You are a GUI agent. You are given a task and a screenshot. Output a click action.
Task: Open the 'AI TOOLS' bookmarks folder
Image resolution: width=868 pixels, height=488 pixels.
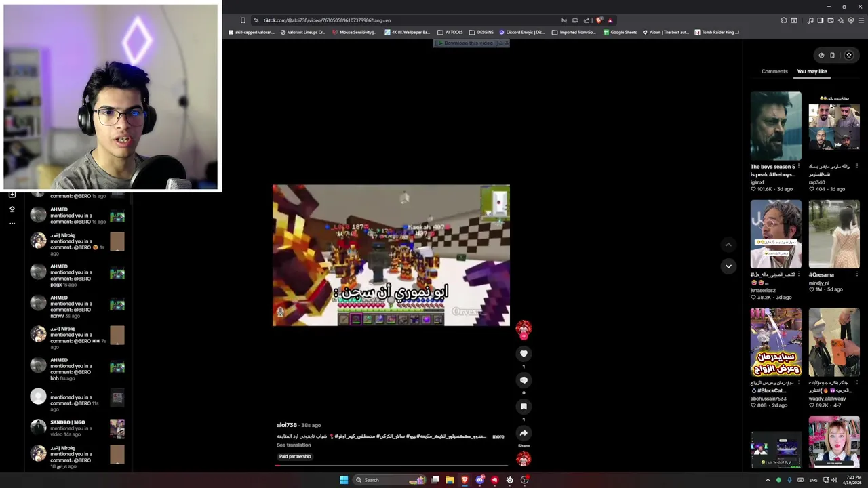pos(450,32)
